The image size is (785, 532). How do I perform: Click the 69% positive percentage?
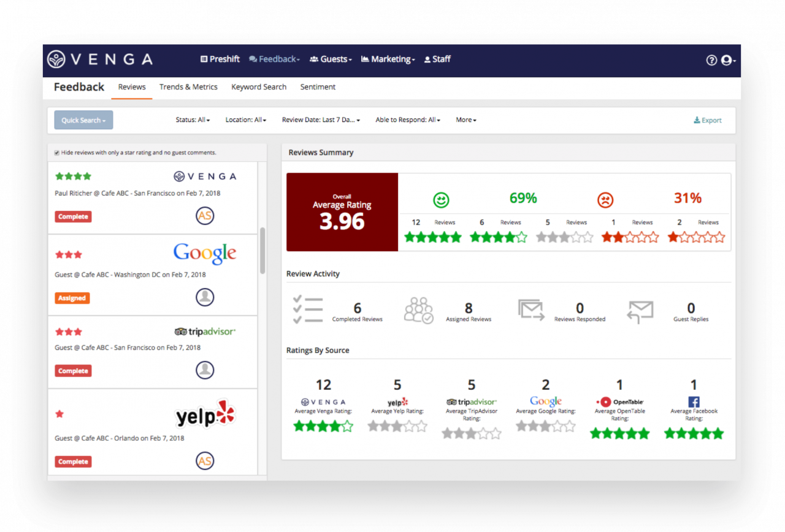[x=523, y=198]
